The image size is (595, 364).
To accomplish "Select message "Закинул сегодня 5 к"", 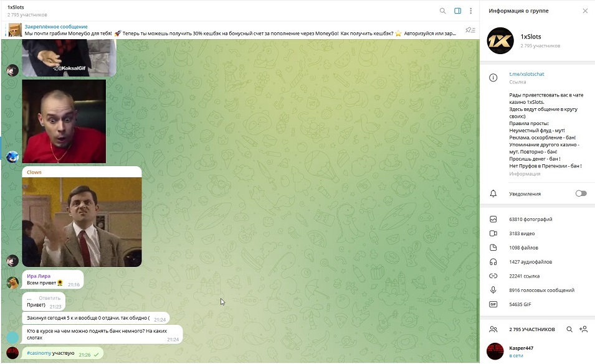I will (95, 318).
